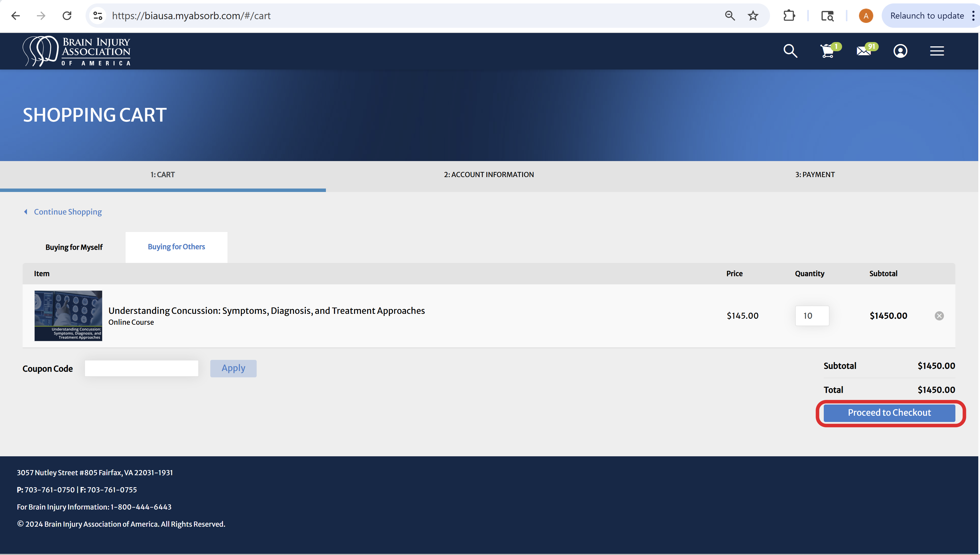
Task: Select the 1: CART step
Action: [x=163, y=175]
